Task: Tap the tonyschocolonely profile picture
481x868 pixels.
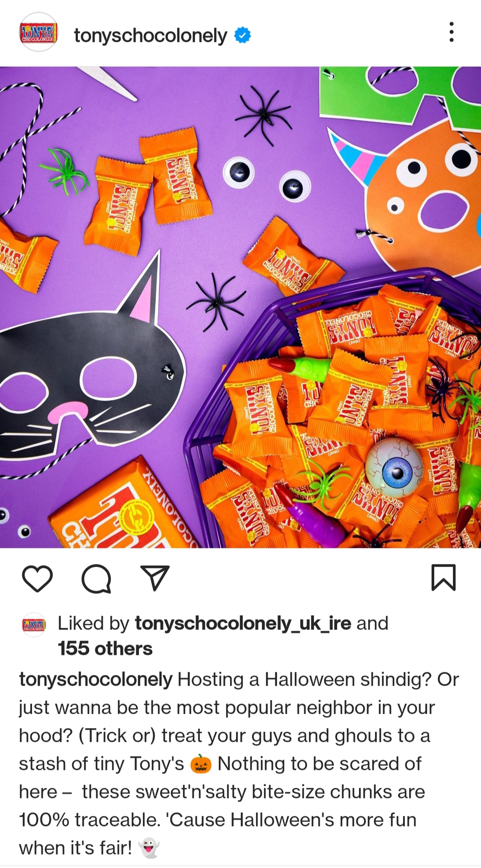Action: pos(38,32)
